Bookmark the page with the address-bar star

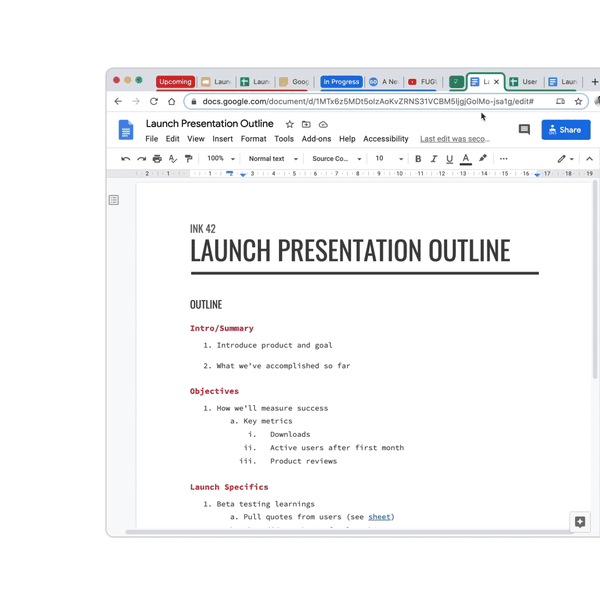[x=578, y=101]
